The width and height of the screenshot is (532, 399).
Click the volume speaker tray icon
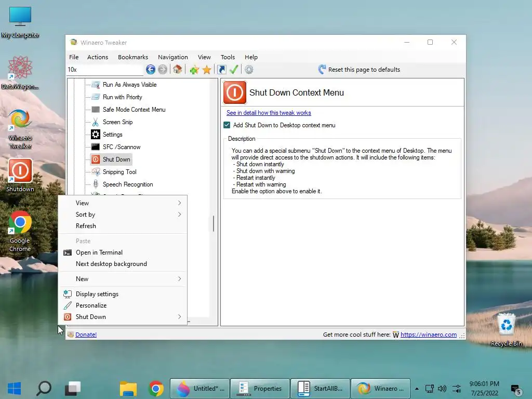(442, 389)
